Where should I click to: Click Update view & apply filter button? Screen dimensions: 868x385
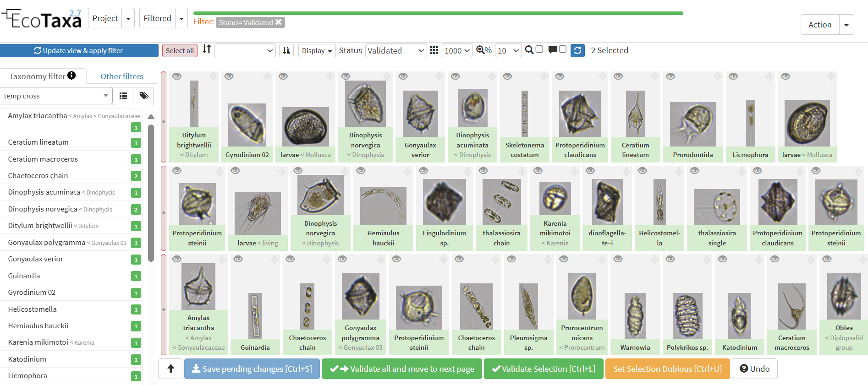pyautogui.click(x=79, y=50)
